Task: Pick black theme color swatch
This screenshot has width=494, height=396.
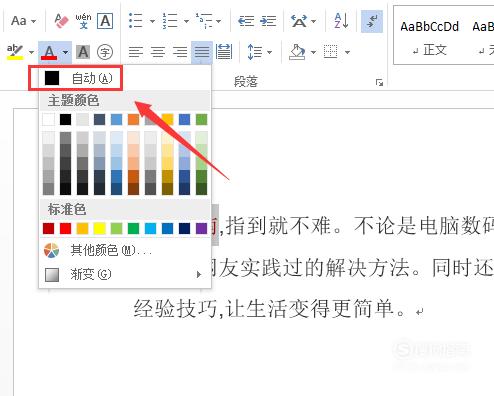Action: coord(65,119)
